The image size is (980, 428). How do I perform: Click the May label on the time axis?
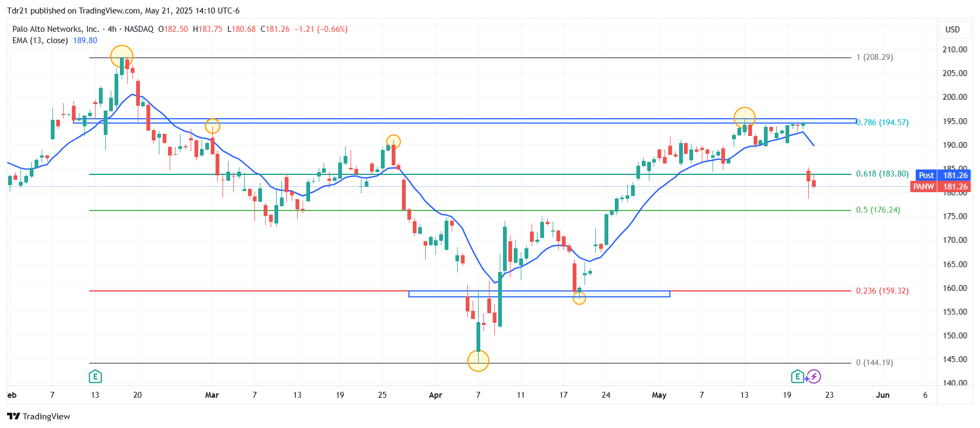tap(659, 395)
